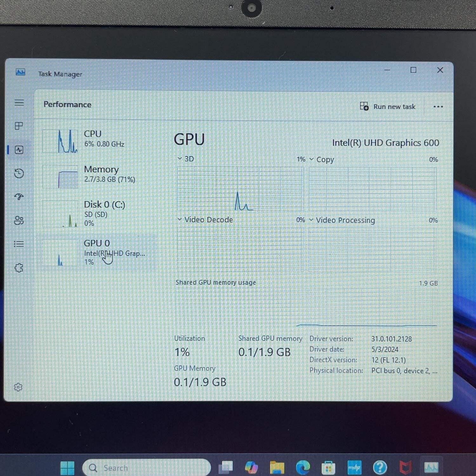The height and width of the screenshot is (476, 476).
Task: Go to the Processes page icon
Action: point(19,126)
